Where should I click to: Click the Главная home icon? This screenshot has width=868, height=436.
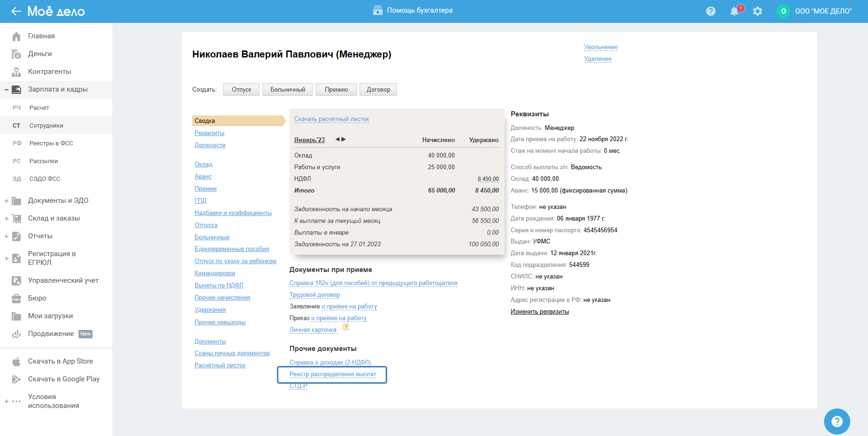16,36
